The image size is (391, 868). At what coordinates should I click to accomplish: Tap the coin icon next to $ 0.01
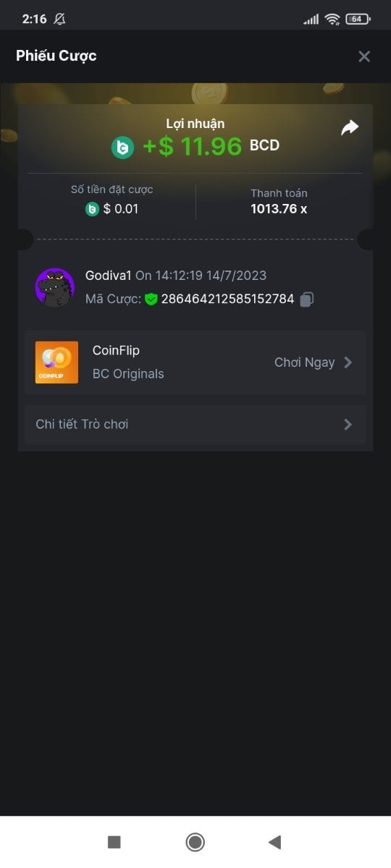coord(92,209)
